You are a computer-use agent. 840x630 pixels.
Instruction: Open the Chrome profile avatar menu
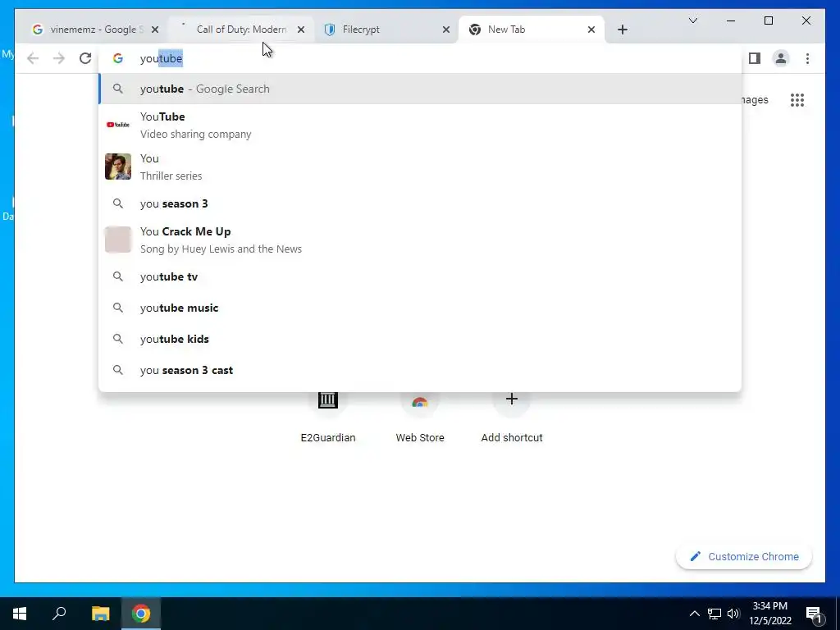coord(781,58)
